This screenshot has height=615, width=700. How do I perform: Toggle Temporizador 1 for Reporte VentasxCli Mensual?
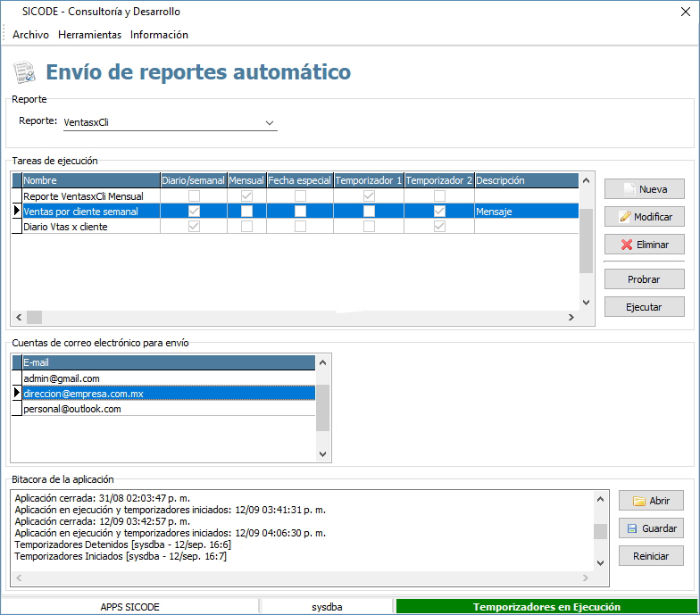[x=370, y=195]
